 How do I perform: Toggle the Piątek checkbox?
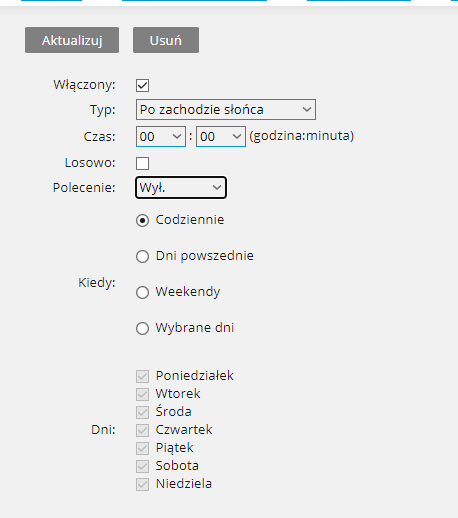point(142,448)
